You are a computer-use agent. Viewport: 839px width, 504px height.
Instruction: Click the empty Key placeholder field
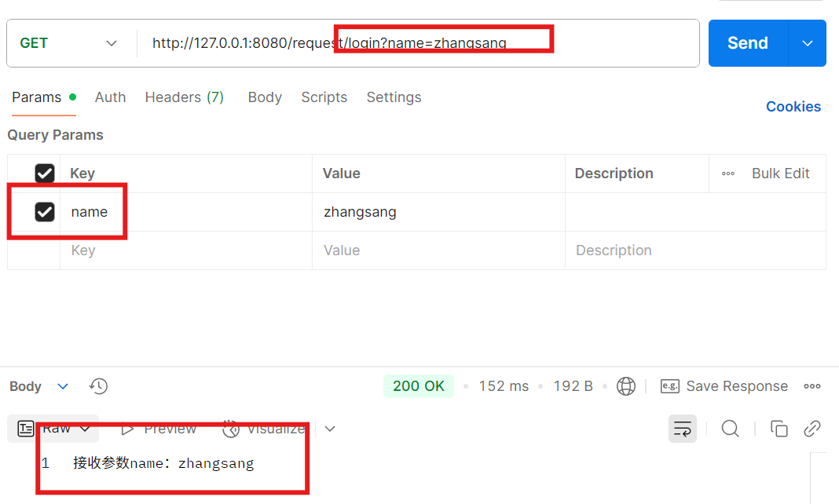pyautogui.click(x=186, y=250)
